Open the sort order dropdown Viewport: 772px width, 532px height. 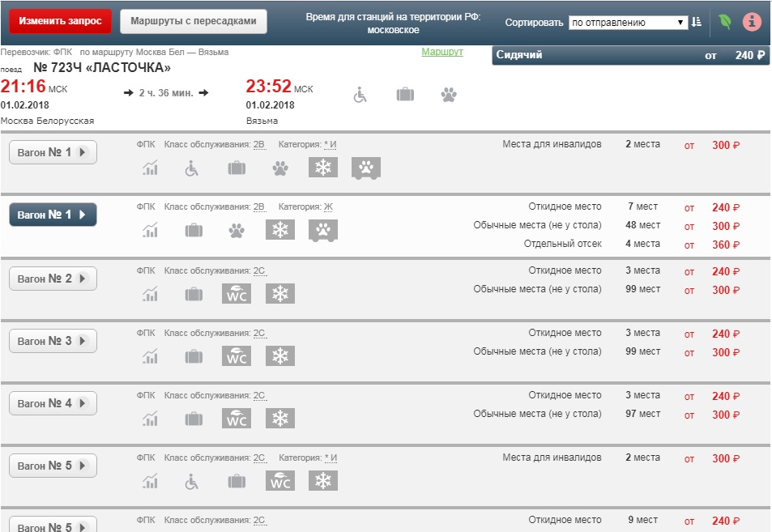click(x=628, y=23)
